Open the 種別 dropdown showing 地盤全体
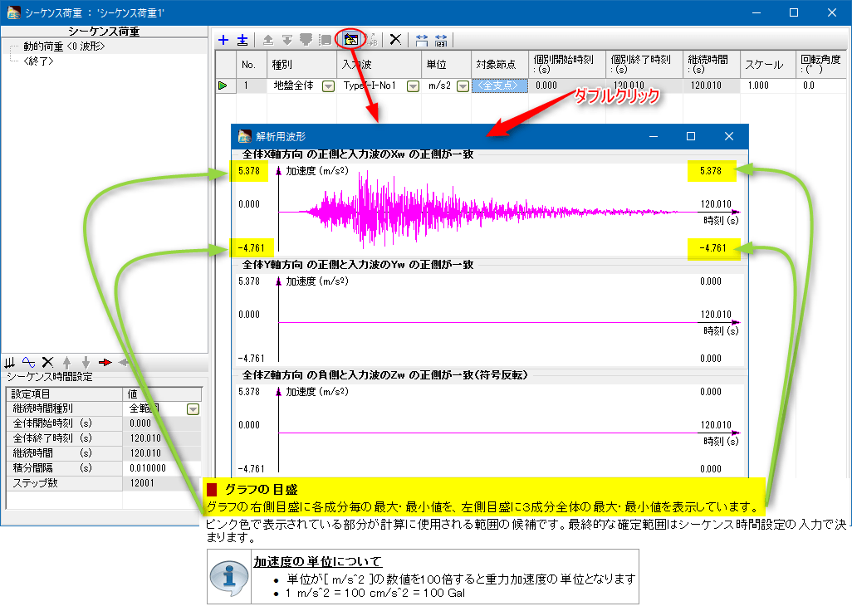Screen dimensions: 852x616 pos(328,86)
